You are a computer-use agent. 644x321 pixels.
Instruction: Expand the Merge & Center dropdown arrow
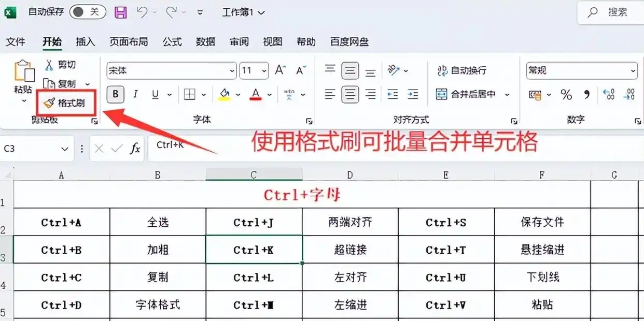(507, 94)
